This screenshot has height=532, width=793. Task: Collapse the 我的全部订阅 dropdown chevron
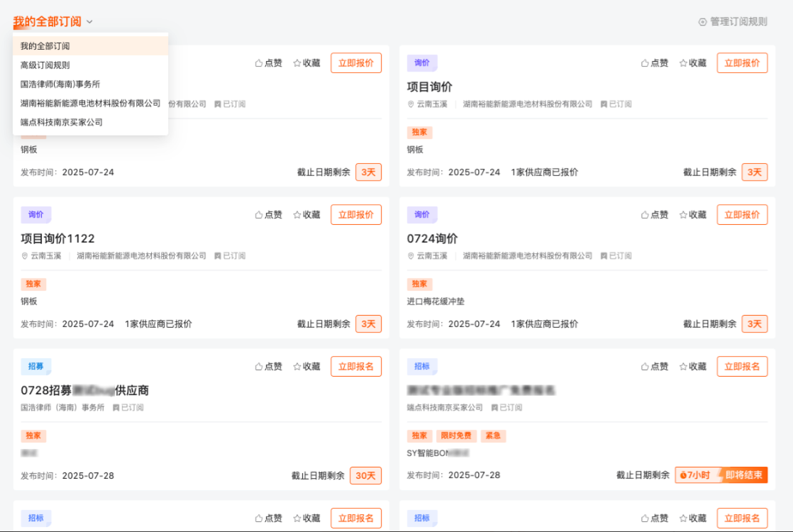pos(89,22)
